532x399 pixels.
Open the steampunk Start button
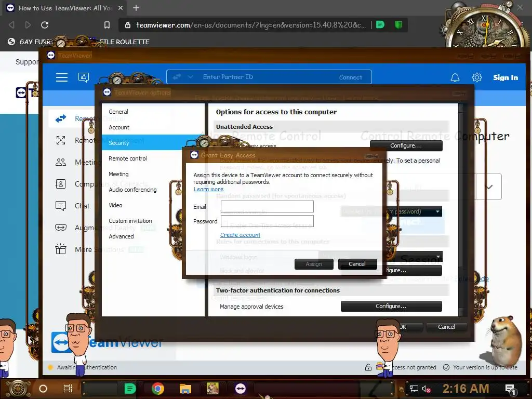tap(18, 389)
